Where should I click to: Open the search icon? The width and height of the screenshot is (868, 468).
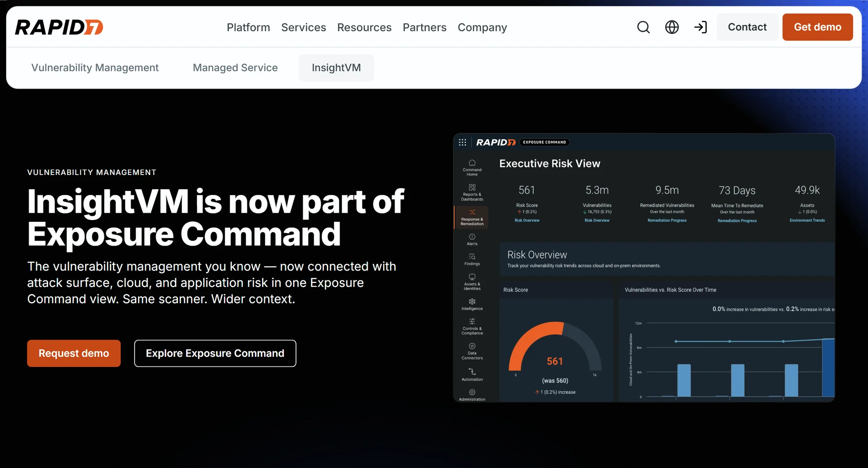[643, 27]
